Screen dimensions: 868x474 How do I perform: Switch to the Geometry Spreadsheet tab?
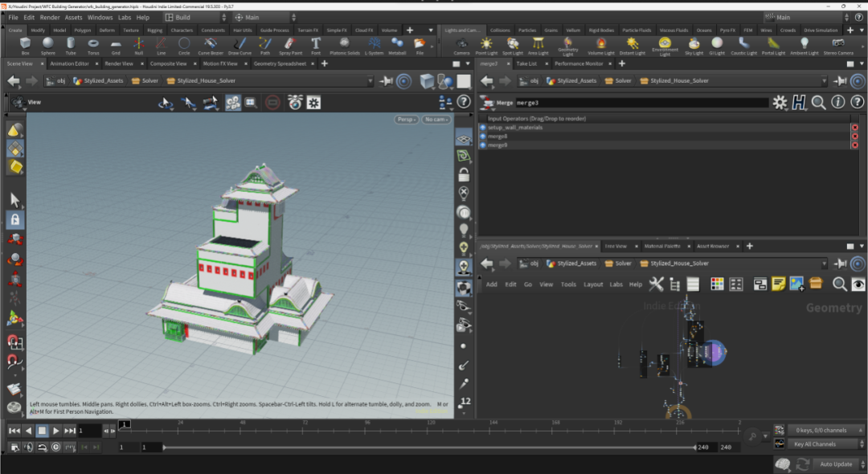[x=281, y=63]
